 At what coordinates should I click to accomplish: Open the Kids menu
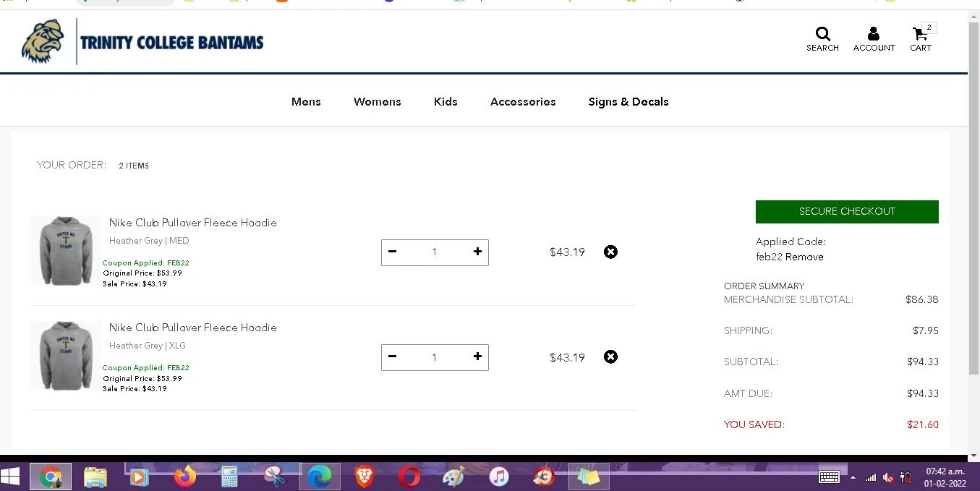point(446,102)
